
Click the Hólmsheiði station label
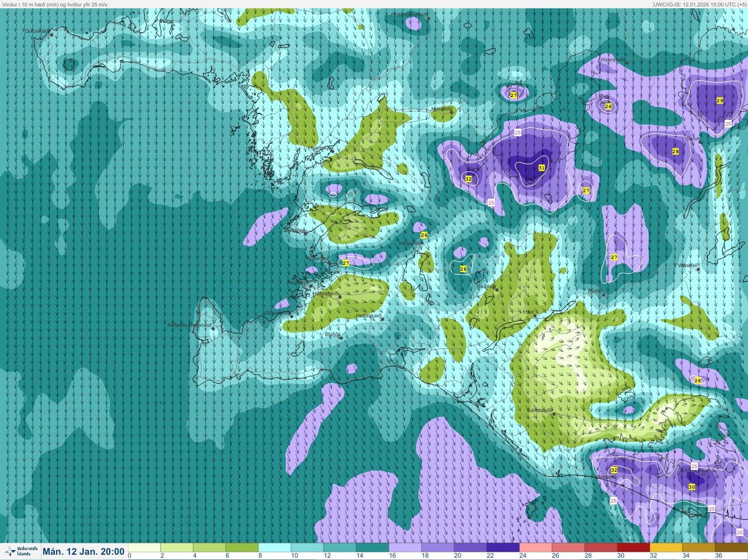(x=325, y=293)
